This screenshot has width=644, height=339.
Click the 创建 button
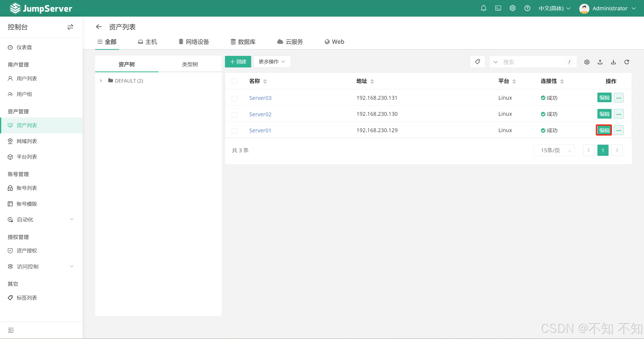(x=238, y=62)
